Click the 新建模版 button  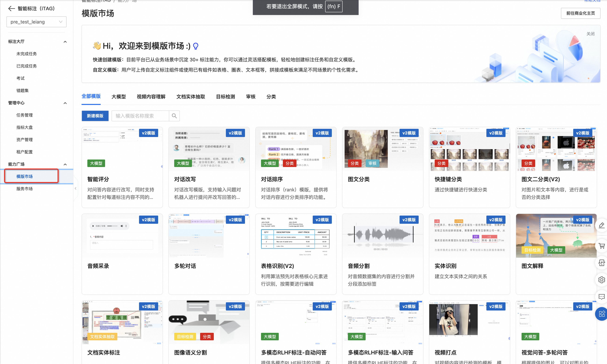tap(95, 116)
